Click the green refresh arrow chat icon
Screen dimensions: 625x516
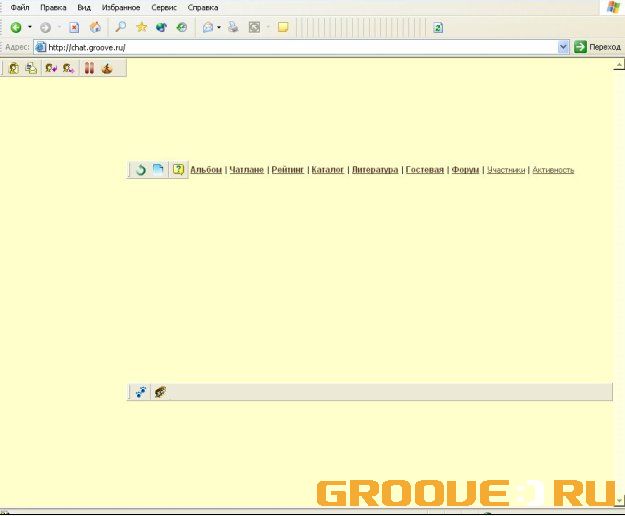click(141, 170)
